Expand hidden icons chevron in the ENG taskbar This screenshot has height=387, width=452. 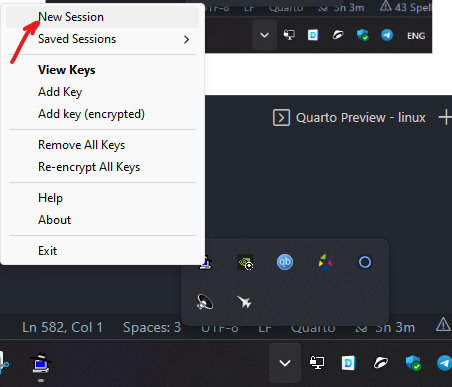click(x=264, y=35)
